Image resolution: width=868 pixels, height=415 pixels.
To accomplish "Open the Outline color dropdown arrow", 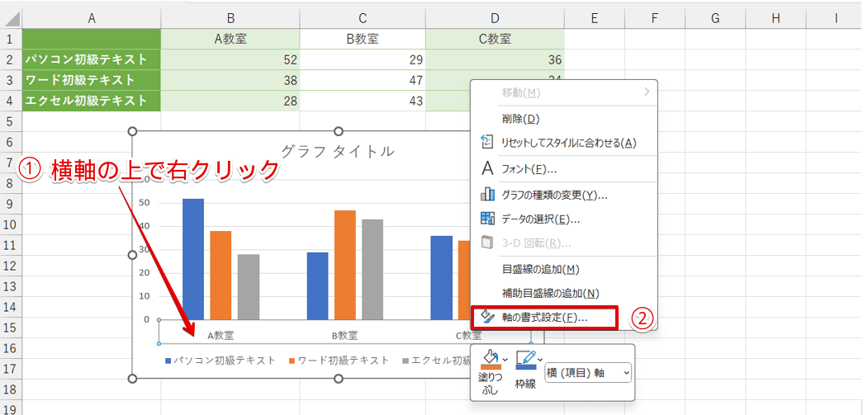I will 540,359.
